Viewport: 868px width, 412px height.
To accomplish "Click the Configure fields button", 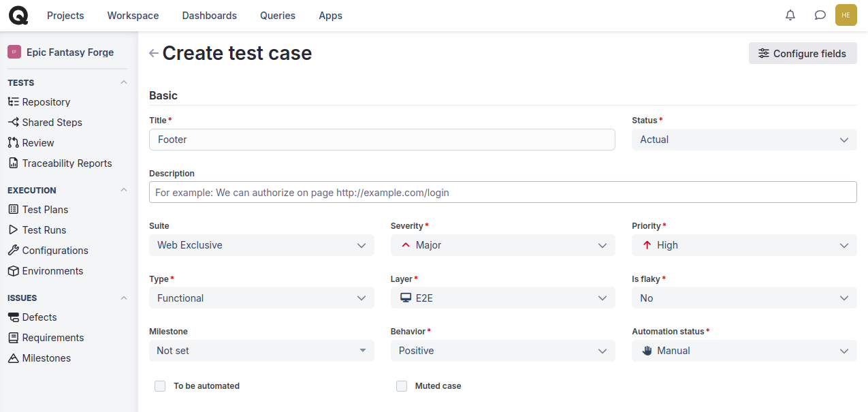I will [x=802, y=53].
